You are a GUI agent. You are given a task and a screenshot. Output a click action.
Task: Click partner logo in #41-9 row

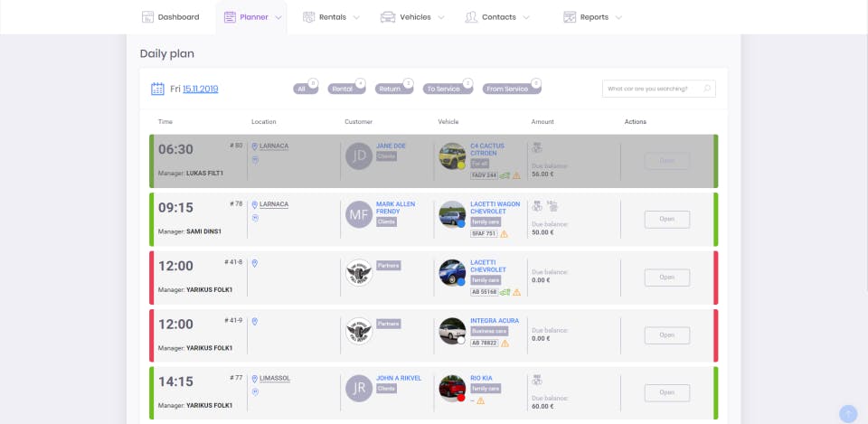pyautogui.click(x=359, y=331)
